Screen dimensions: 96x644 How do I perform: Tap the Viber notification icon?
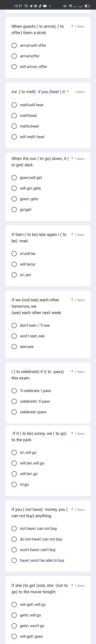click(x=26, y=6)
